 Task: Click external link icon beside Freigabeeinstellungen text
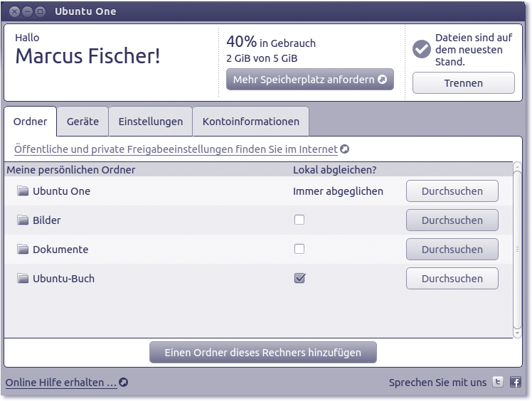point(345,149)
